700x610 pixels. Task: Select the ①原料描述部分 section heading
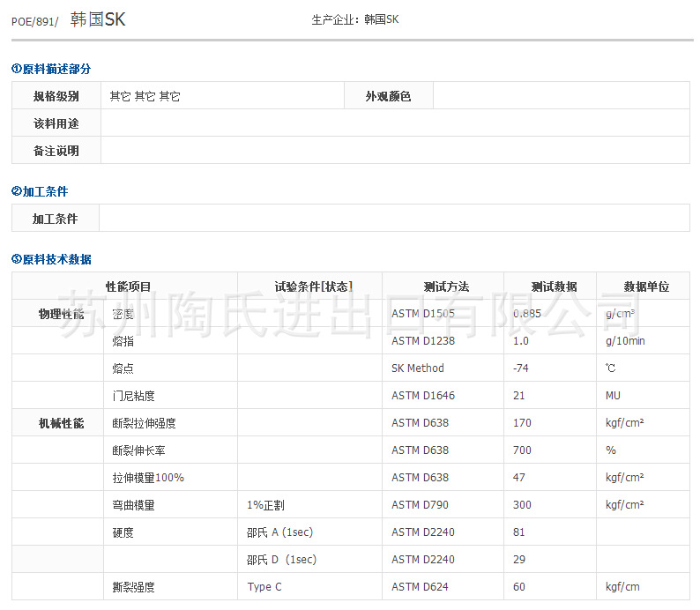pos(51,69)
